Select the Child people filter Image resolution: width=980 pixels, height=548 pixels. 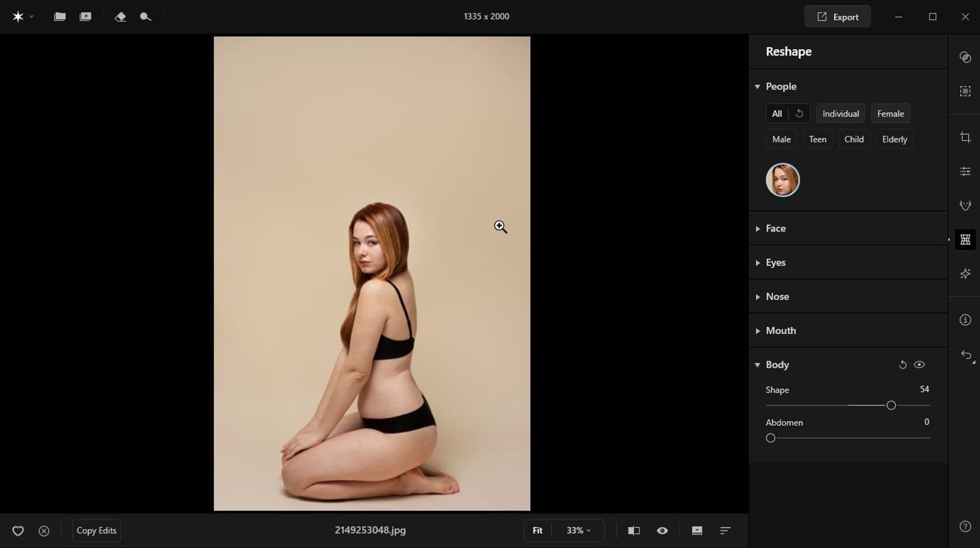coord(853,139)
